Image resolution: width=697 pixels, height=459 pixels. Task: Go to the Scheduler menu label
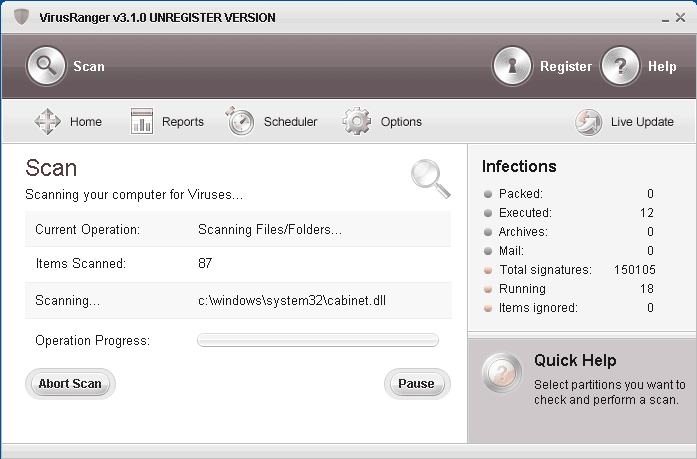coord(290,122)
